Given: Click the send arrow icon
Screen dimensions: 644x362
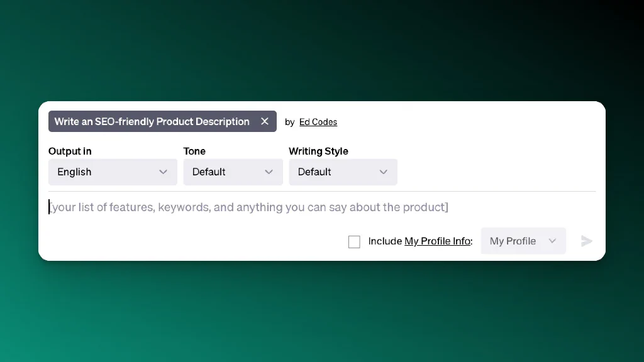Looking at the screenshot, I should click(587, 241).
